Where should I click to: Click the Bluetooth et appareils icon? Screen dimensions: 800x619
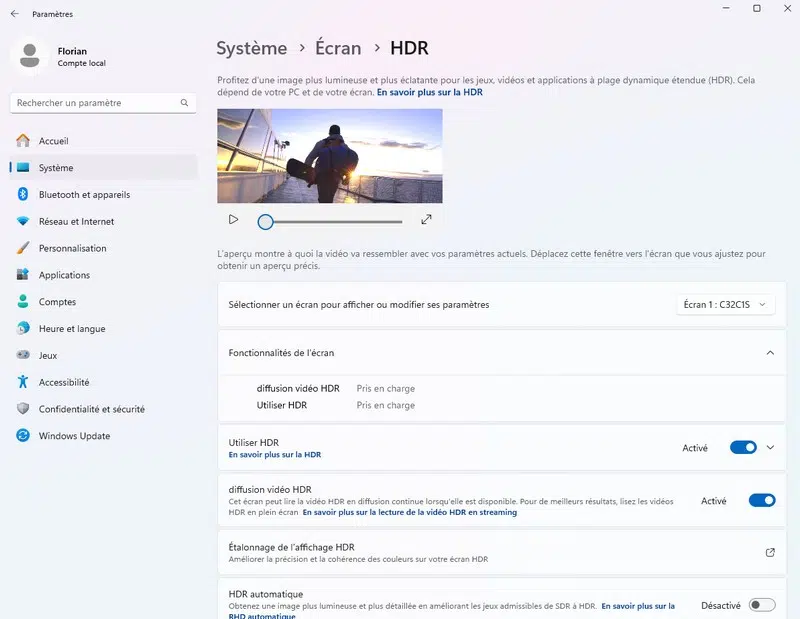pyautogui.click(x=23, y=195)
